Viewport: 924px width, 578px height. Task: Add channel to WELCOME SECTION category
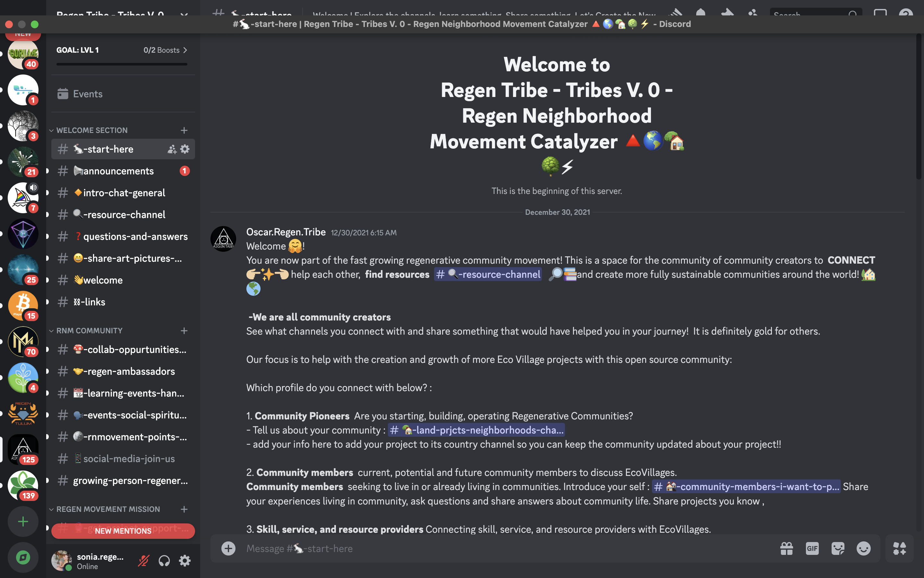tap(184, 130)
